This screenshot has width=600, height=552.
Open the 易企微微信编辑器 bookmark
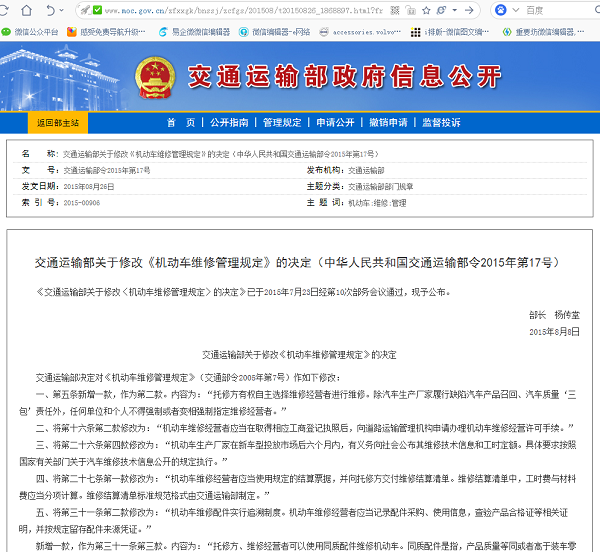194,32
